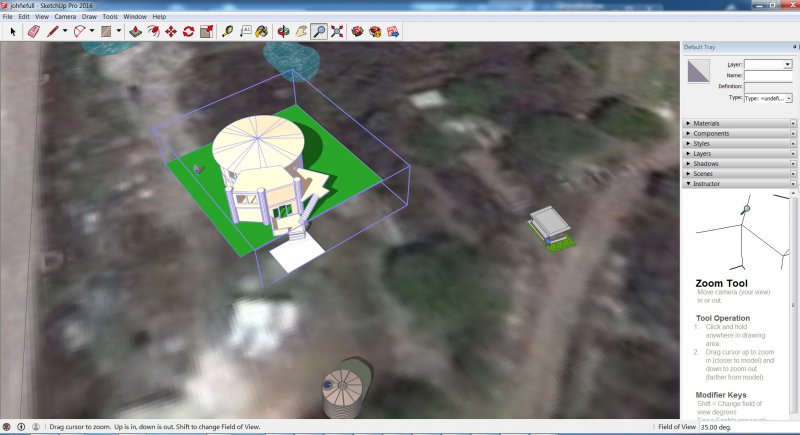Click the sign-in user status icon
Viewport: 800px width, 435px height.
pyautogui.click(x=36, y=427)
